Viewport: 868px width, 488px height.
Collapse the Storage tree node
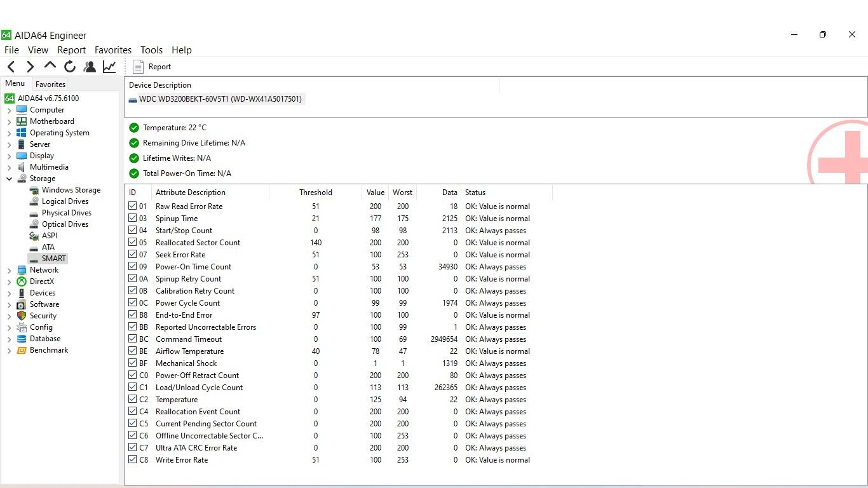(x=9, y=179)
